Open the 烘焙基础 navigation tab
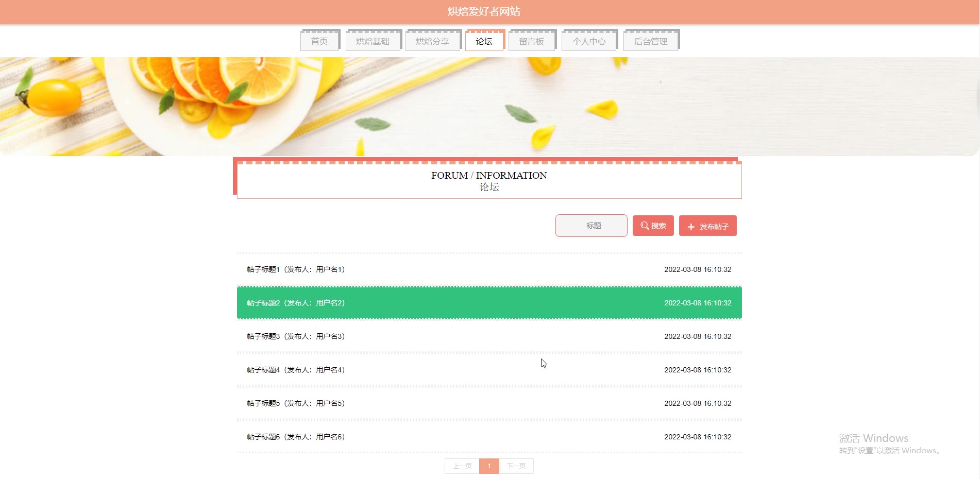 (x=373, y=41)
